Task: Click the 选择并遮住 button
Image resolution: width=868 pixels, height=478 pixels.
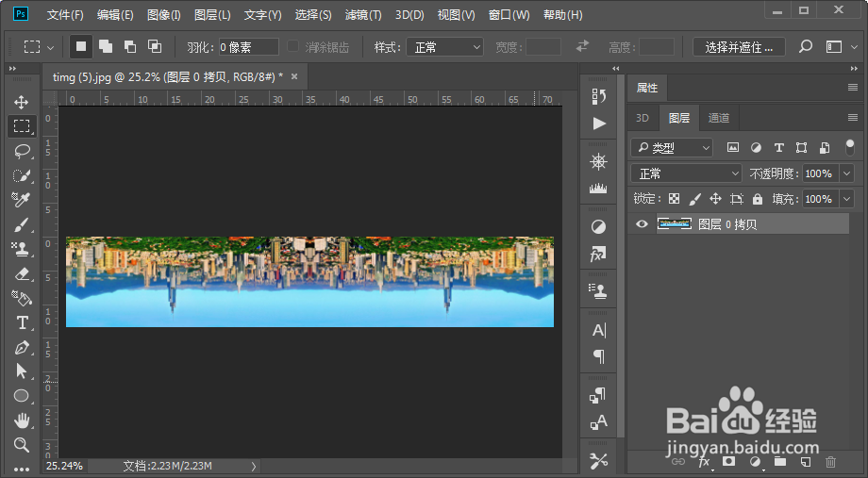Action: coord(739,47)
